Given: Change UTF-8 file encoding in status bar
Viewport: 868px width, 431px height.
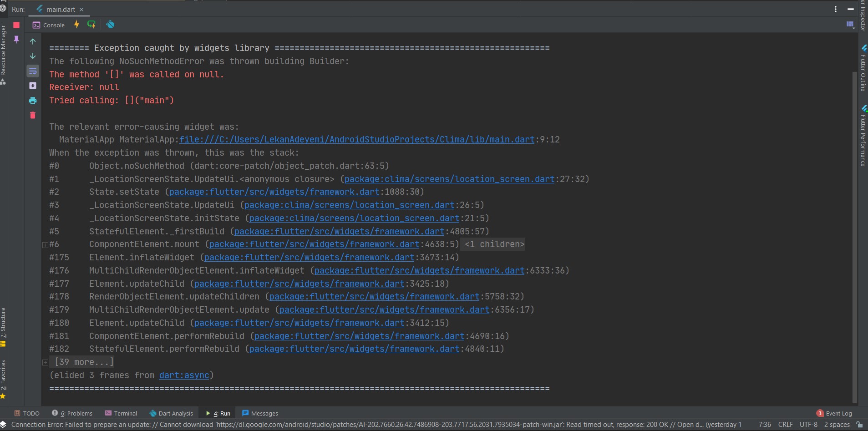Looking at the screenshot, I should (808, 425).
